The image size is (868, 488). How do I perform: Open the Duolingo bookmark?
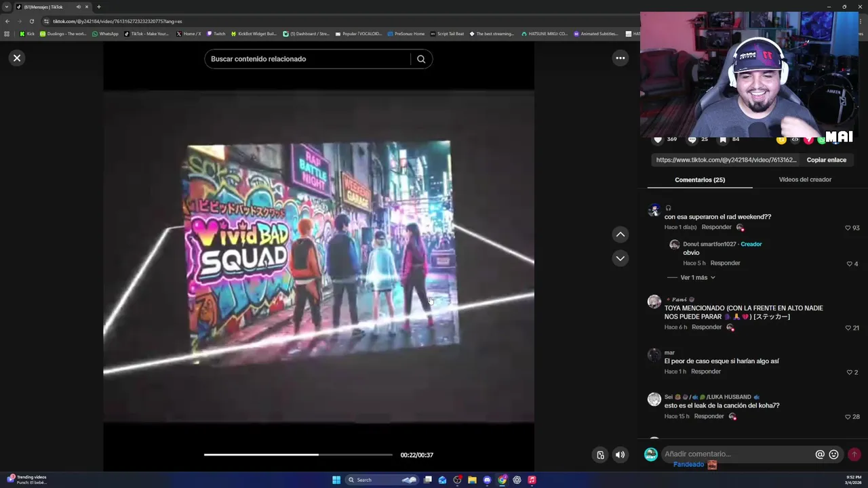point(63,34)
